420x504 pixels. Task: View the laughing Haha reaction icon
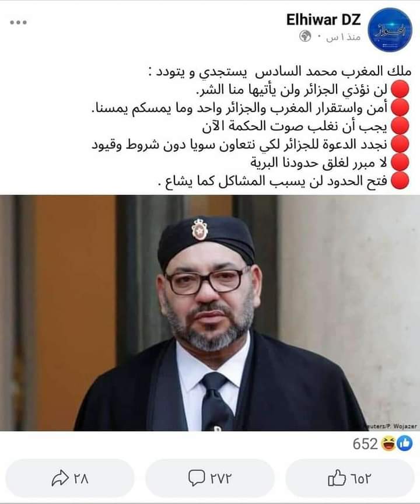tap(389, 443)
